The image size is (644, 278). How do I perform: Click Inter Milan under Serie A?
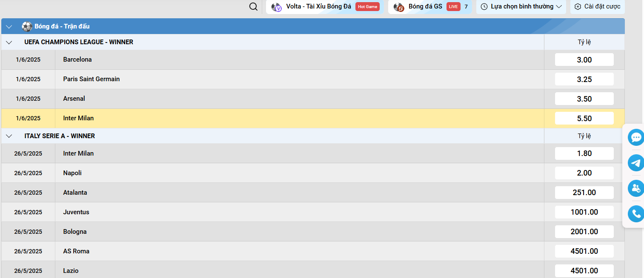coord(78,153)
